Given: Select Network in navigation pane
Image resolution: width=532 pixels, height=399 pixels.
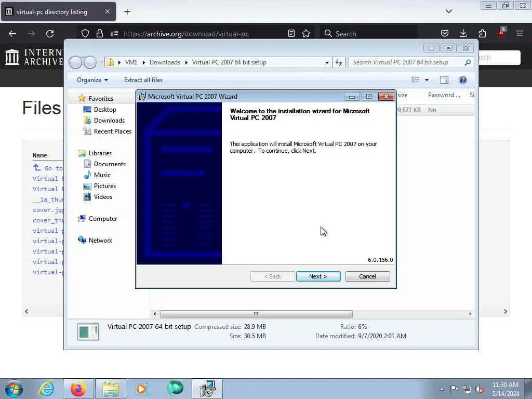Looking at the screenshot, I should 100,240.
